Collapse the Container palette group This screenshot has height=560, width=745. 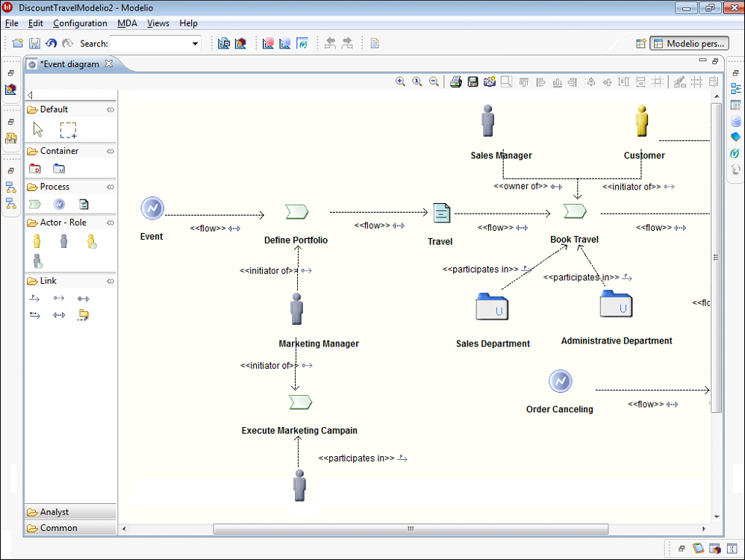(110, 151)
